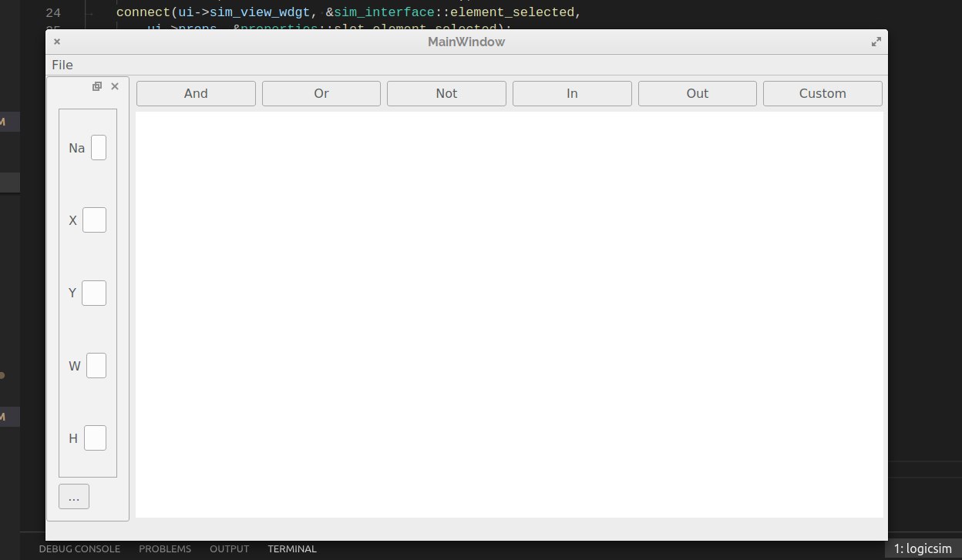Open the File menu

click(x=62, y=65)
